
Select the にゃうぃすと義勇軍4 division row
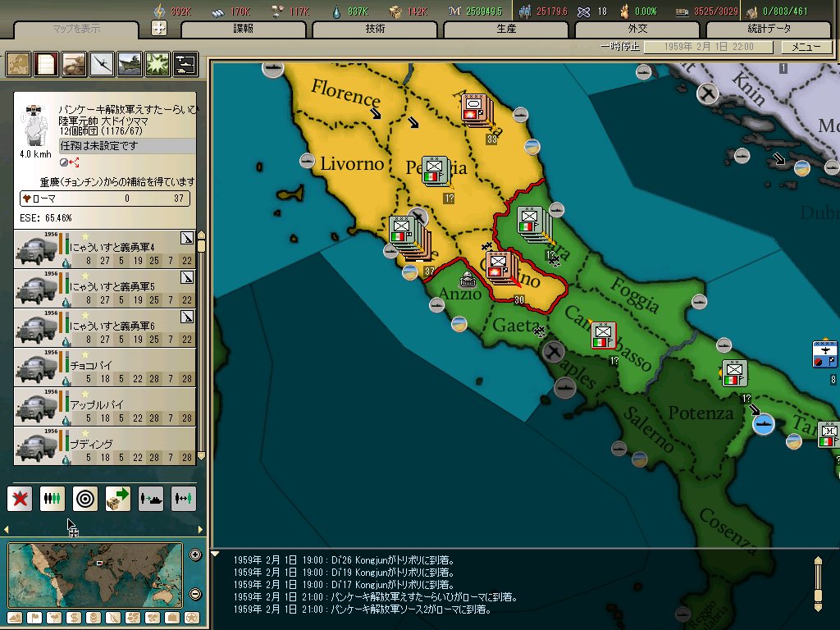coord(105,249)
